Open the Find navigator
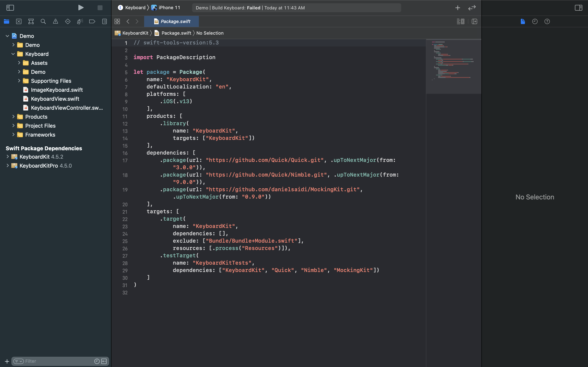 43,21
